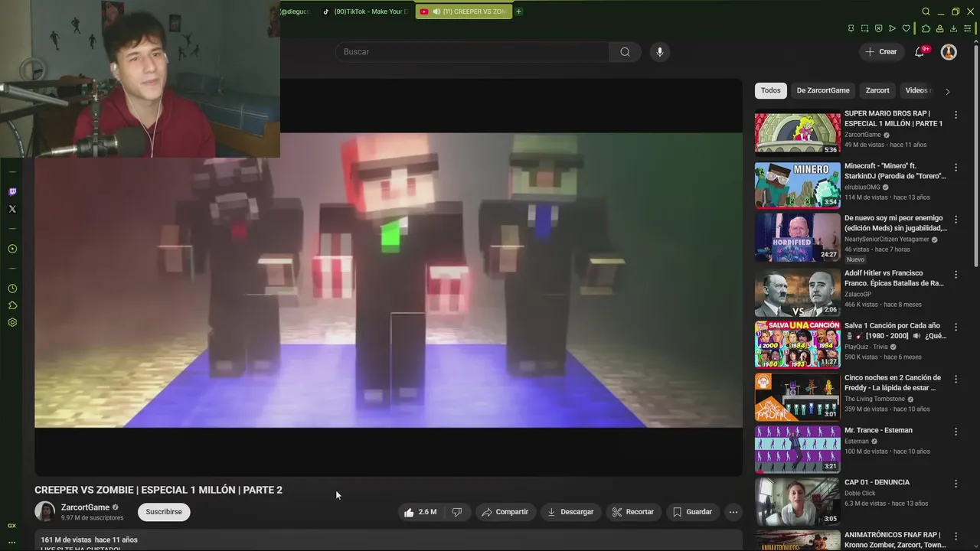Open the sidebar player icon
The height and width of the screenshot is (551, 980).
(x=12, y=249)
